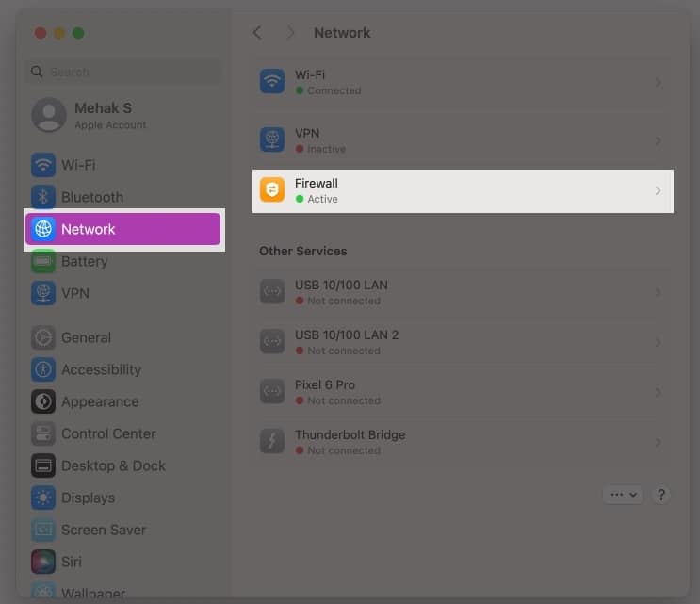
Task: Open Desktop & Dock icon
Action: tap(43, 465)
